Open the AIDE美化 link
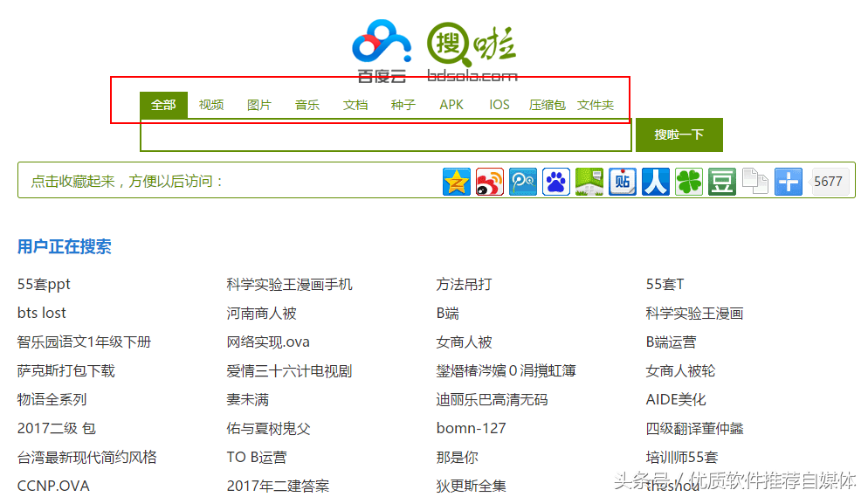Viewport: 868px width, 497px height. click(676, 399)
